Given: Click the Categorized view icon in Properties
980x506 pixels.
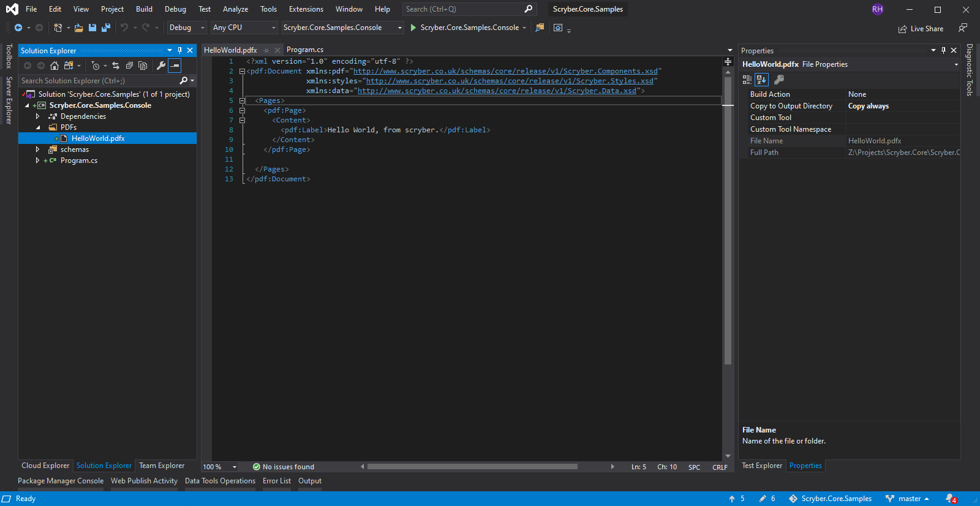Looking at the screenshot, I should [747, 80].
